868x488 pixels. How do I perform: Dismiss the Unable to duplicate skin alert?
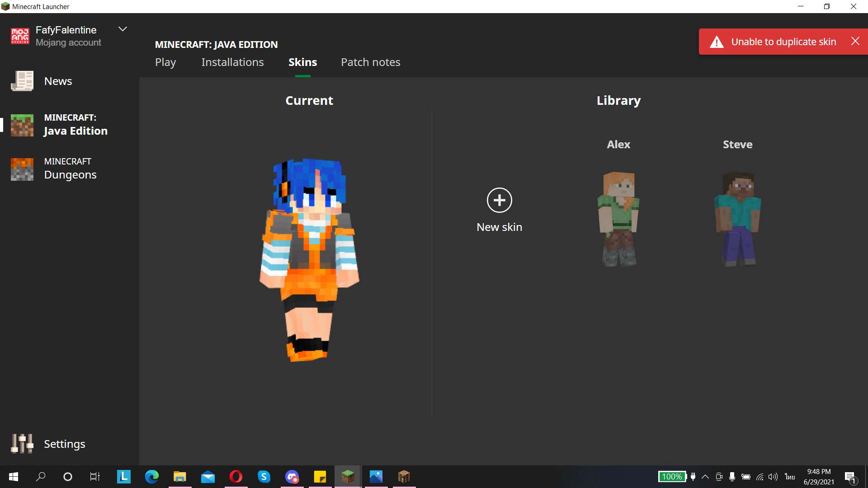pos(855,41)
